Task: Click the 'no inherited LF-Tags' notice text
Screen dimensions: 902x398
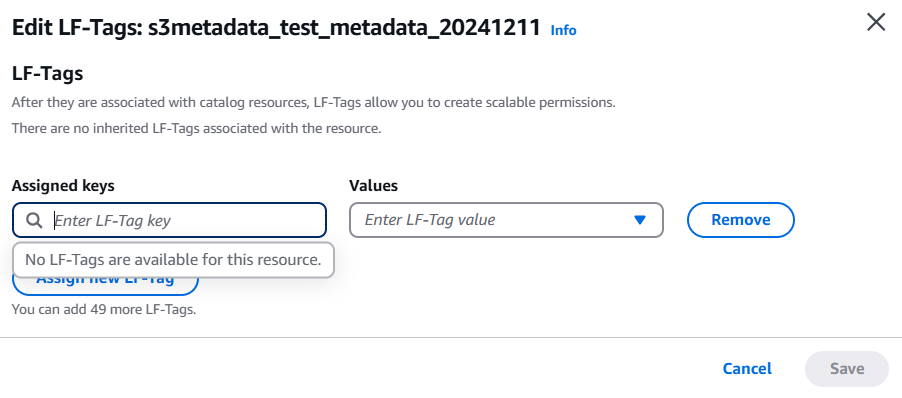Action: click(x=197, y=128)
